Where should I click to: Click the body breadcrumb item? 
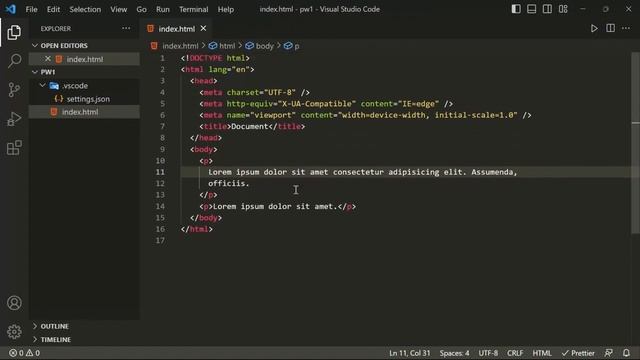[x=264, y=46]
